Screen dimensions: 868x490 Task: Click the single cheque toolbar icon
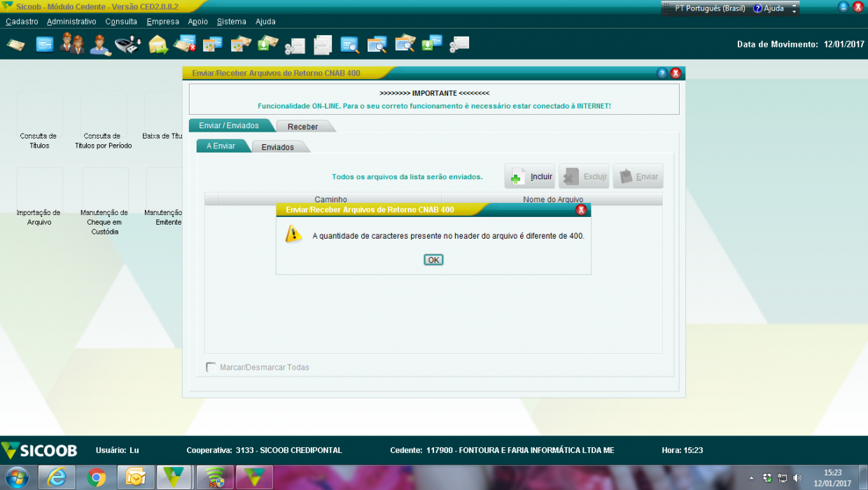[16, 45]
